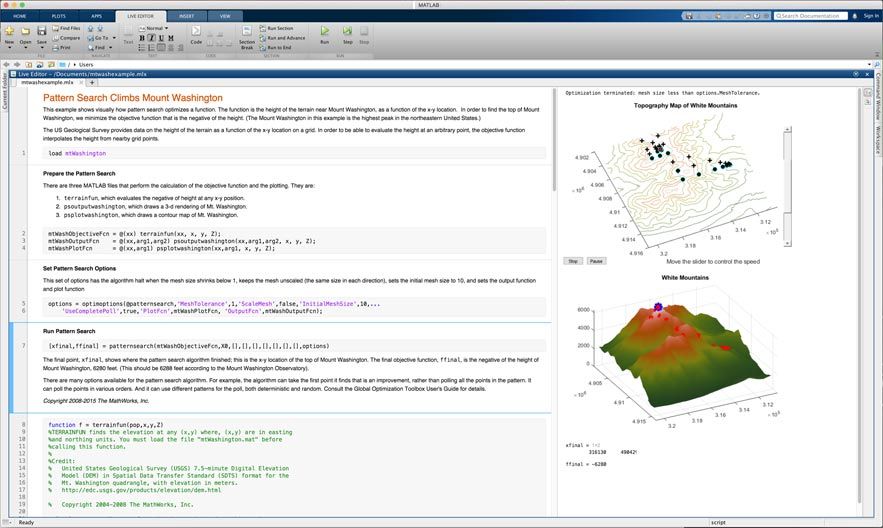Open the Normal text style dropdown
This screenshot has height=528, width=883.
[155, 28]
